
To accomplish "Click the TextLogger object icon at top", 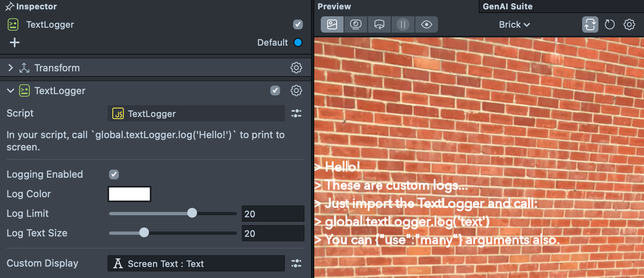I will click(x=13, y=24).
